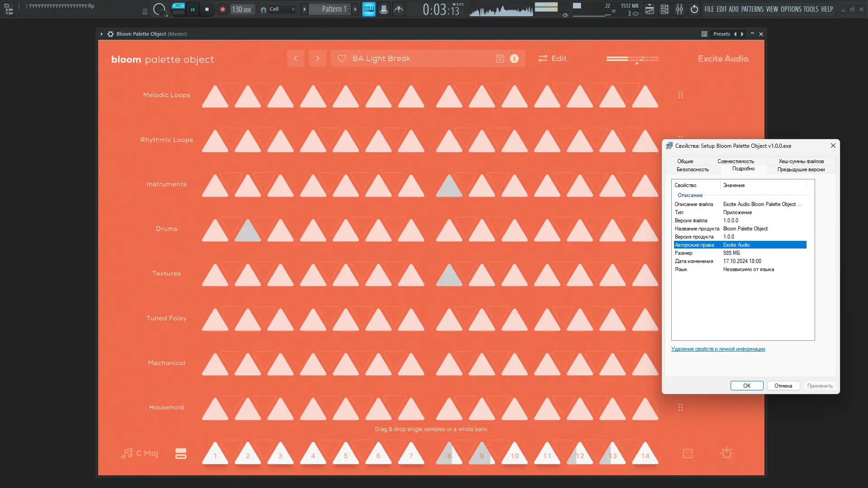
Task: Open the Pattern 1 selector
Action: pyautogui.click(x=333, y=9)
